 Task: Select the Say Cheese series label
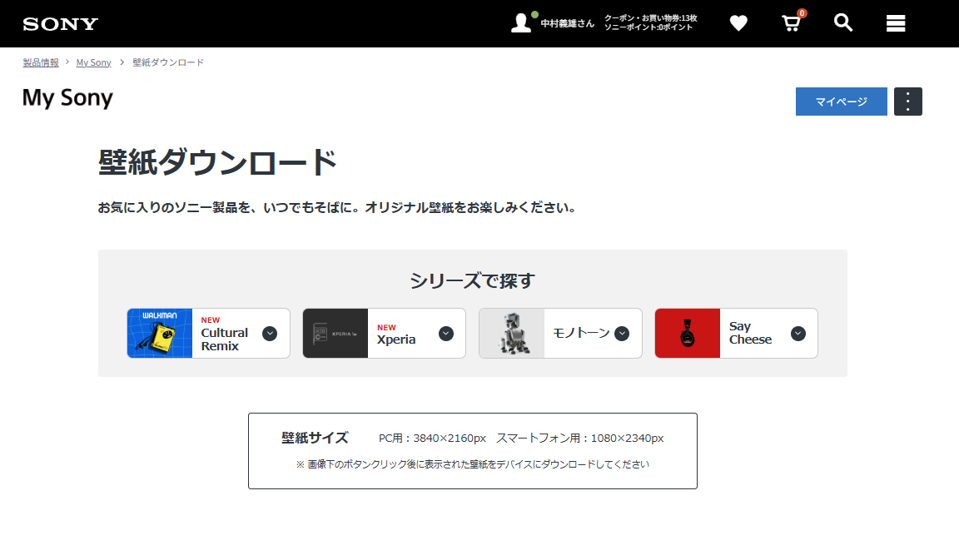pyautogui.click(x=750, y=333)
